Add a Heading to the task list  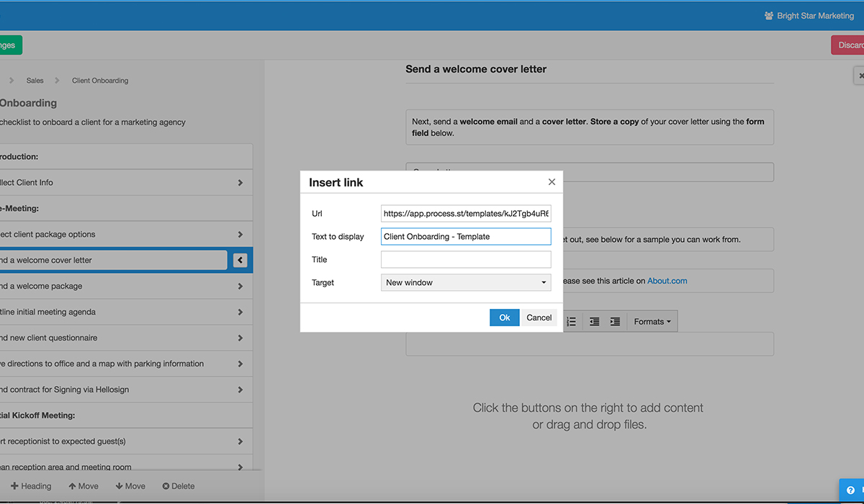(30, 486)
